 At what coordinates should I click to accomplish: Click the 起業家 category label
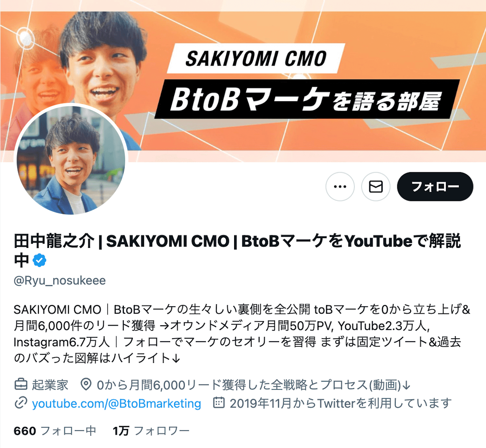50,385
